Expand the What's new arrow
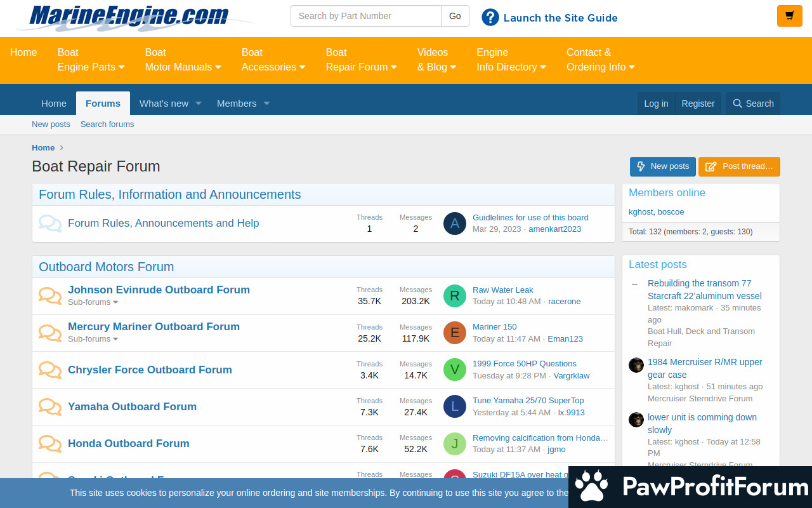Viewport: 812px width, 508px height. [198, 104]
